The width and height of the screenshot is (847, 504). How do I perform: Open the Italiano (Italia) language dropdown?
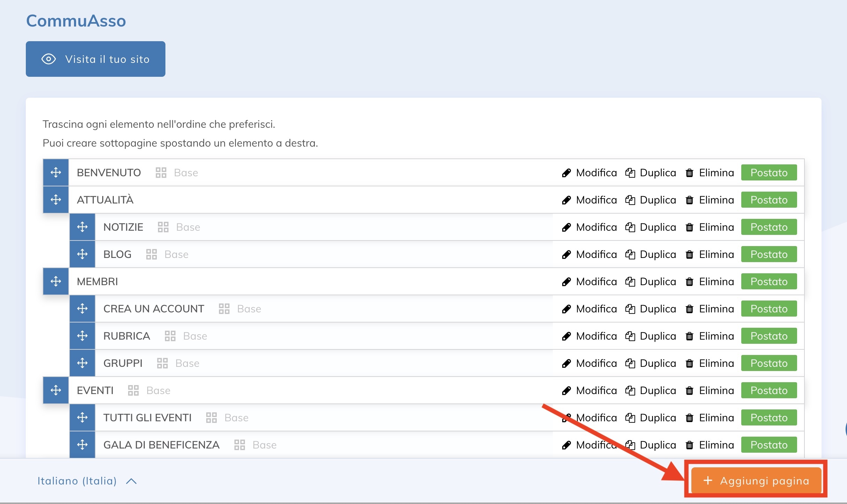pyautogui.click(x=87, y=481)
